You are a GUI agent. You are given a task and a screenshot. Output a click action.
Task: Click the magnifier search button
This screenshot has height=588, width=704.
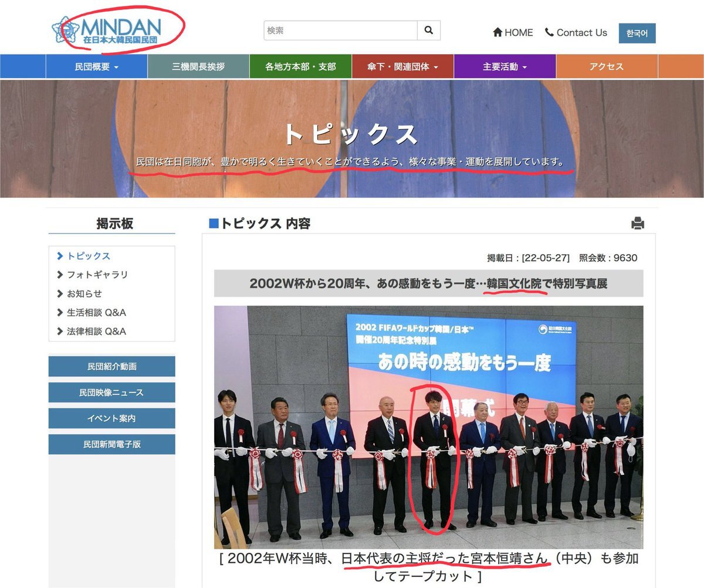coord(428,31)
